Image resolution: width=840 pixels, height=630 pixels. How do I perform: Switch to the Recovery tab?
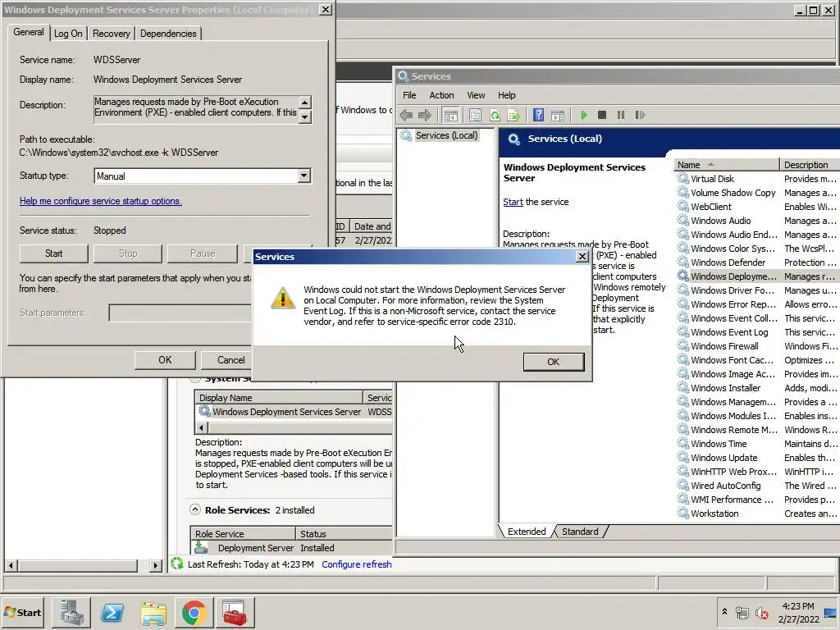111,33
